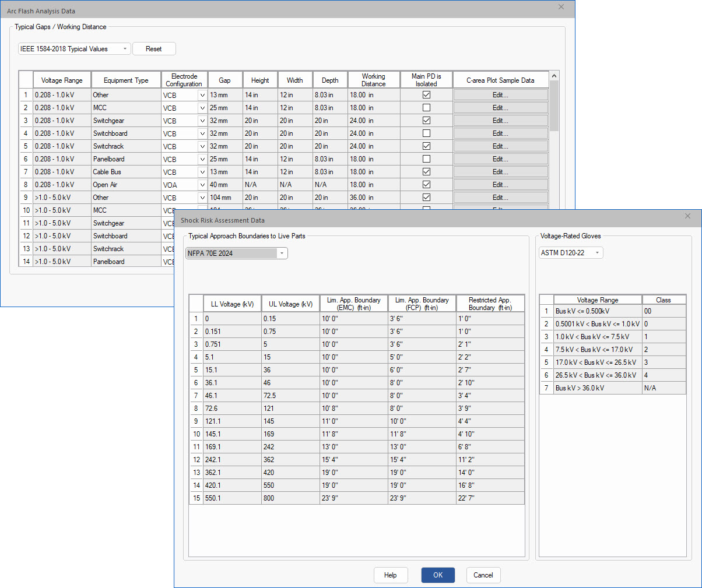This screenshot has height=588, width=702.
Task: Close the Arc Flash Analysis Data window
Action: coord(561,7)
